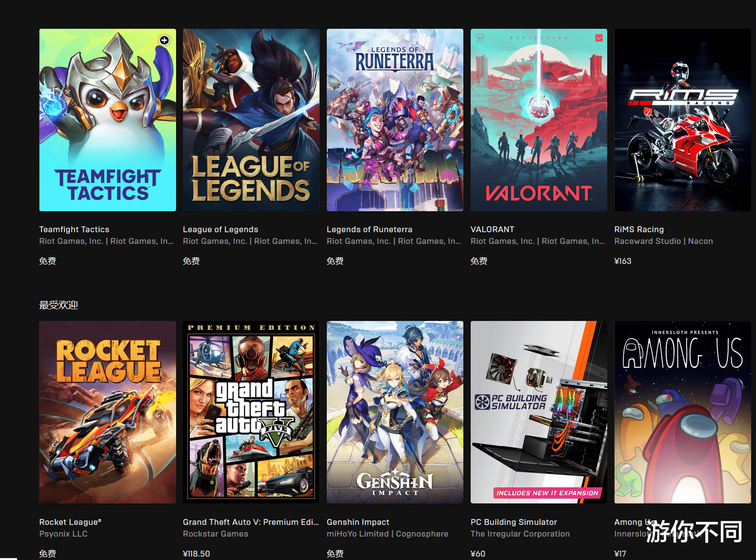Open the RiMS Racing title link
This screenshot has height=560, width=756.
tap(639, 229)
